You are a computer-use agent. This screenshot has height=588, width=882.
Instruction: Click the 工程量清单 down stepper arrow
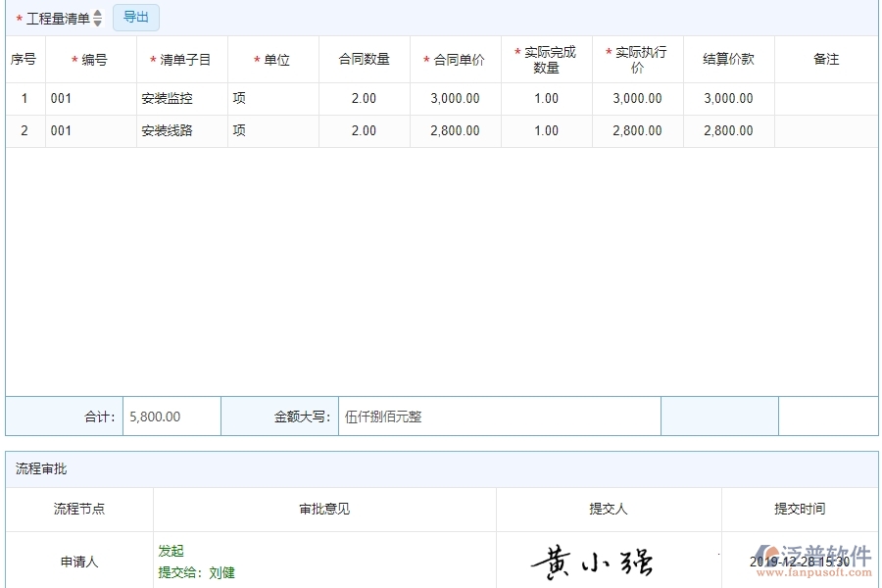98,21
